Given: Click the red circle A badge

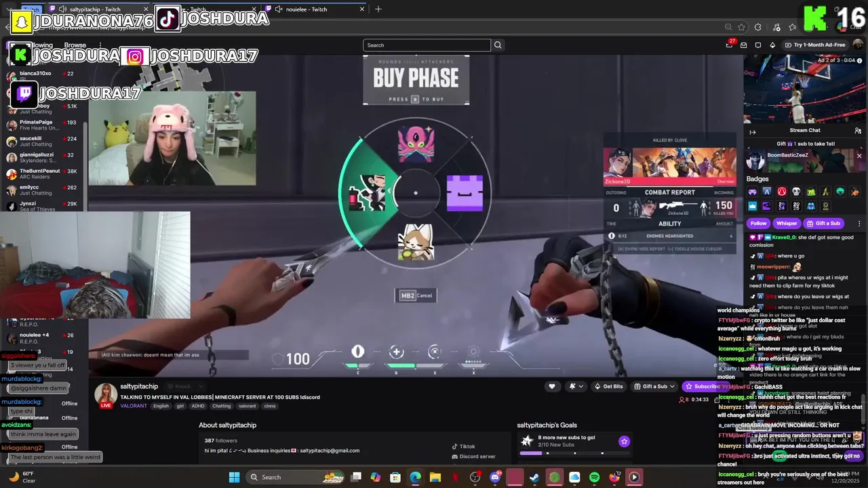Looking at the screenshot, I should click(x=782, y=192).
